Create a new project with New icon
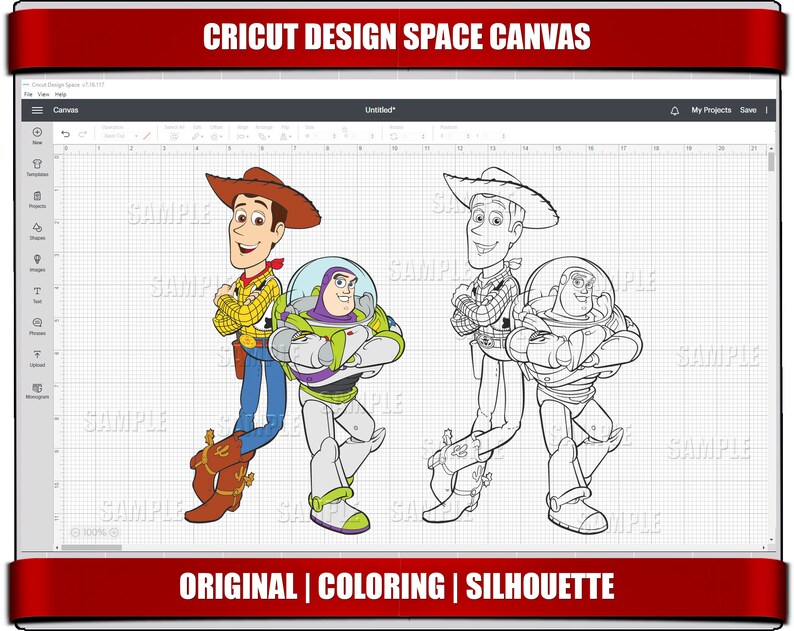 click(37, 135)
